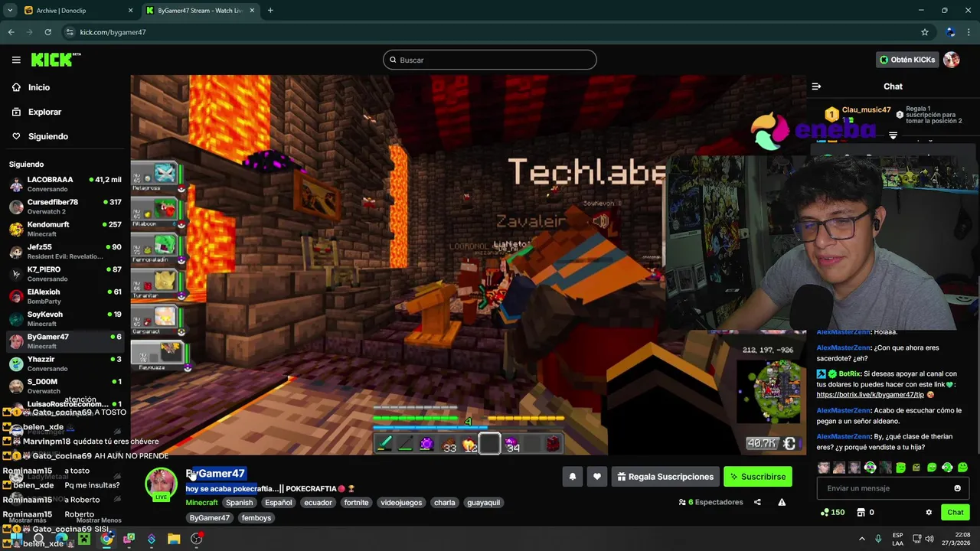Click the Spanish tag
The height and width of the screenshot is (551, 980).
point(239,503)
